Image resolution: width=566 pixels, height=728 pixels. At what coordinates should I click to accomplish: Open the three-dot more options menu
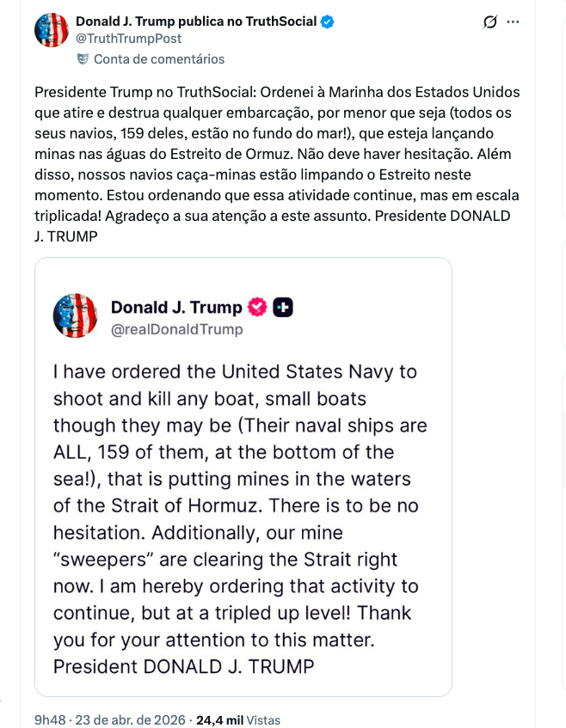tap(514, 22)
